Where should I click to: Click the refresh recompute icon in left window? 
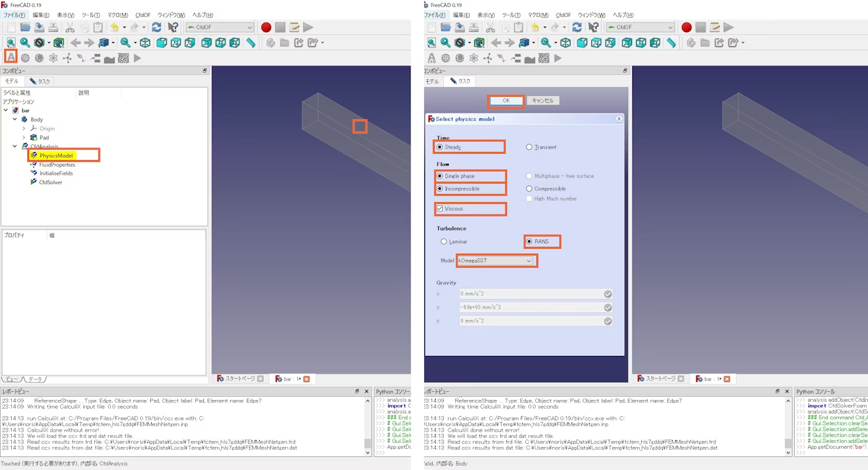[156, 27]
